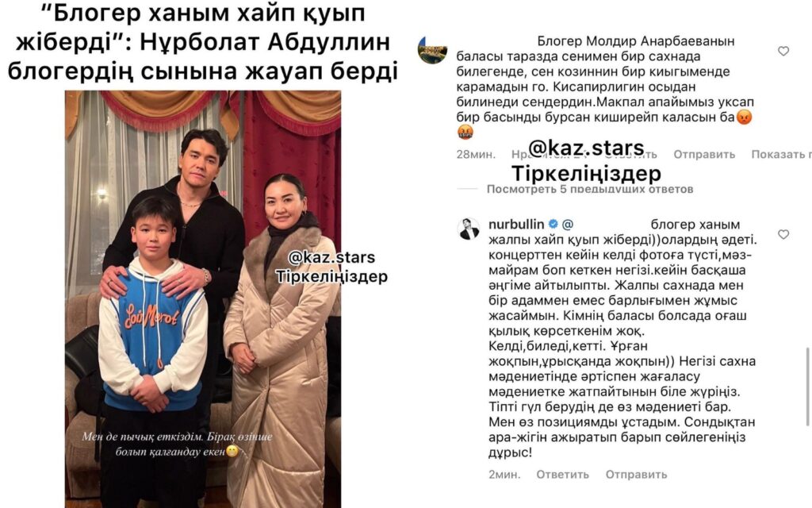Select Показать under the first comment
This screenshot has width=812, height=508.
pos(781,154)
